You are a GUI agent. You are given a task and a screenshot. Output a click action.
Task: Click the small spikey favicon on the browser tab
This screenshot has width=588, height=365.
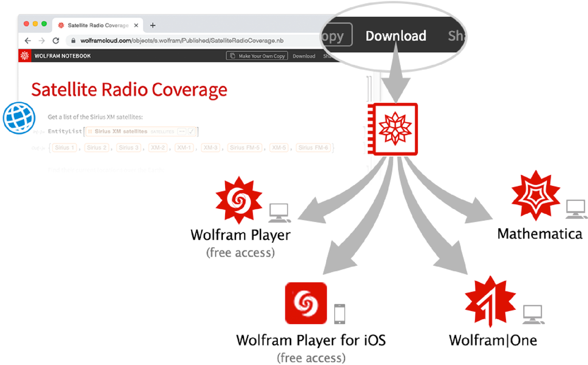(61, 25)
